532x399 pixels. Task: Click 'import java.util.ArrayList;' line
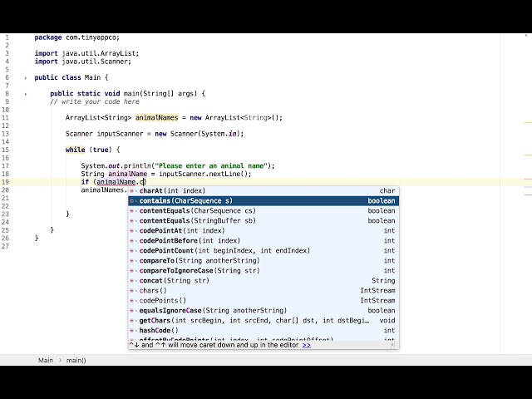pos(86,53)
